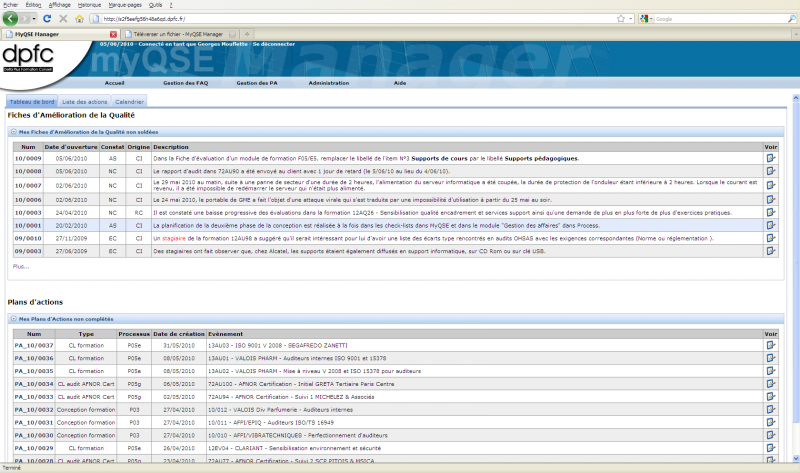800x473 pixels.
Task: Switch to Calendrier tab
Action: pos(130,102)
